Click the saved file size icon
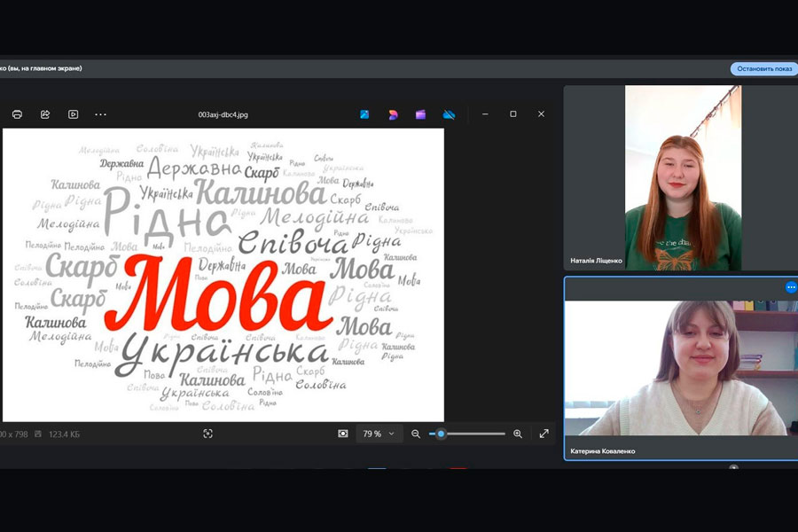 [x=37, y=434]
